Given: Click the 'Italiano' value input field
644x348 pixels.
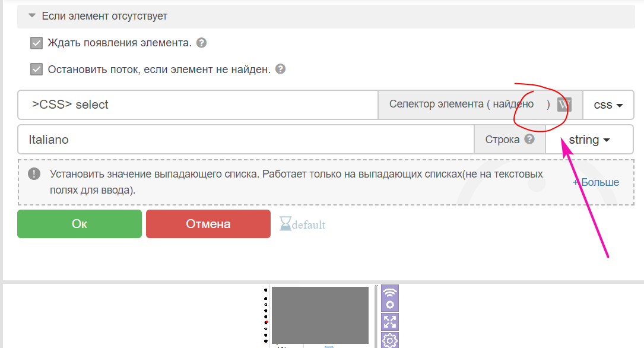Looking at the screenshot, I should point(246,140).
